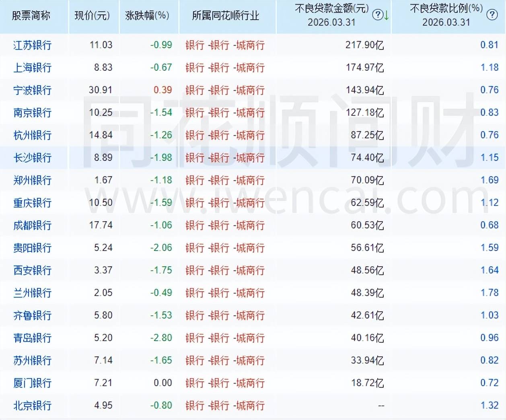Select 兰州银行 change value -0.49
The height and width of the screenshot is (420, 506).
point(161,292)
